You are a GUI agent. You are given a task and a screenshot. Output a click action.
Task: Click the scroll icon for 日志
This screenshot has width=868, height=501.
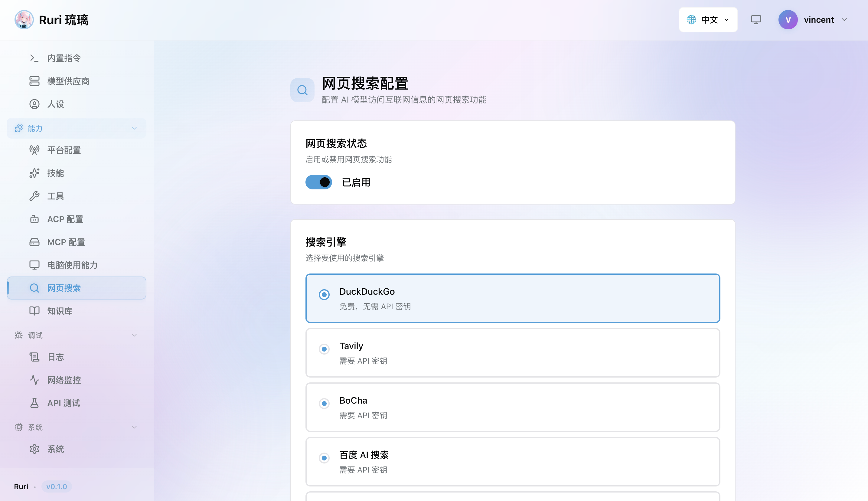[34, 357]
